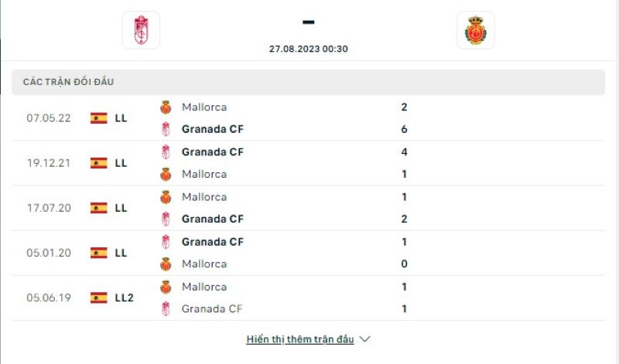Click the 'CÁC TRẬN ĐỐI ĐẦU' section header
Image resolution: width=619 pixels, height=364 pixels.
tap(69, 83)
